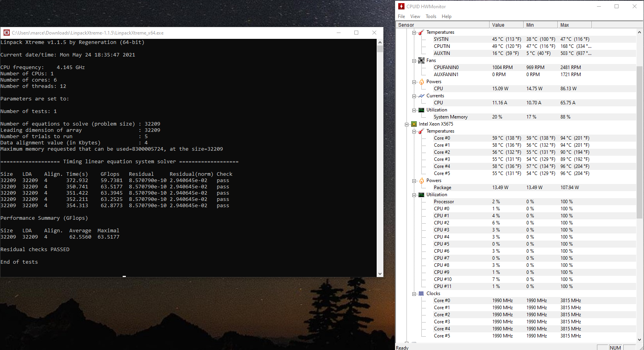Click the CPUID HWMonitor title bar icon
Image resolution: width=644 pixels, height=350 pixels.
point(401,6)
